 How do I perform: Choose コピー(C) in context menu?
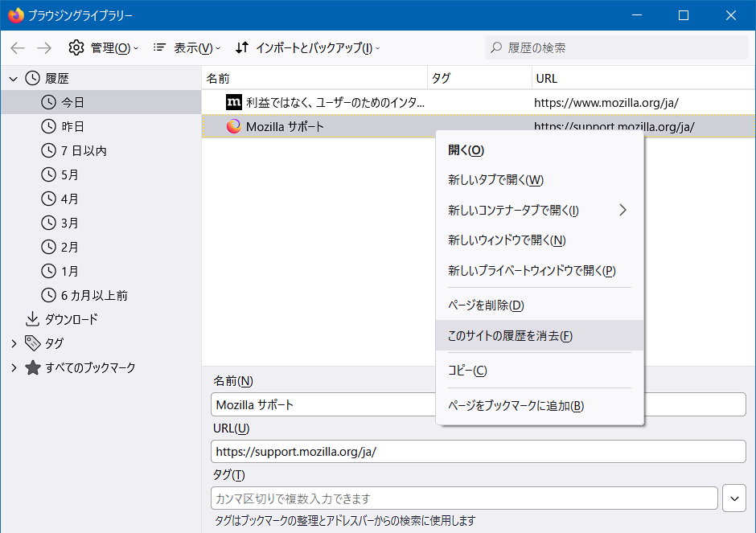pyautogui.click(x=540, y=370)
